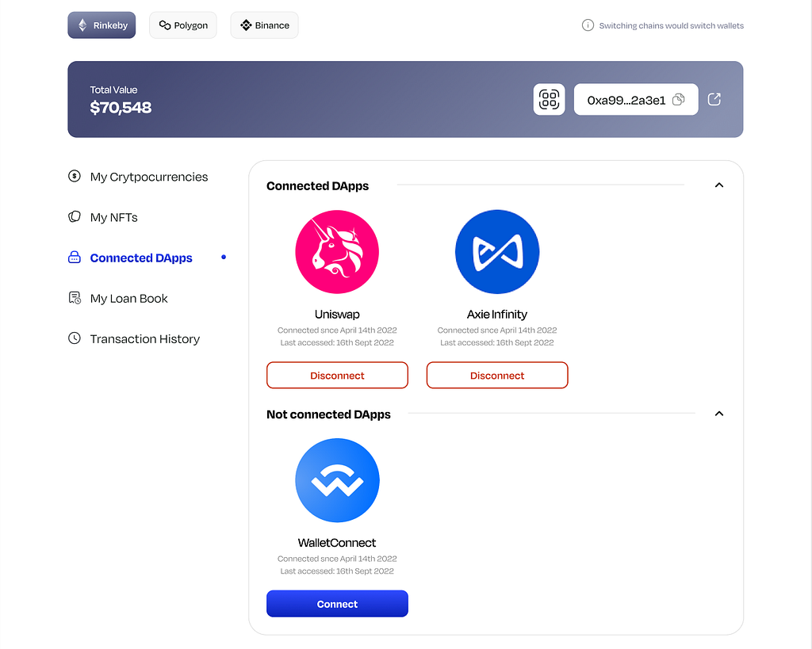Screen dimensions: 812x649
Task: Click the NFTs icon in sidebar
Action: [x=75, y=216]
